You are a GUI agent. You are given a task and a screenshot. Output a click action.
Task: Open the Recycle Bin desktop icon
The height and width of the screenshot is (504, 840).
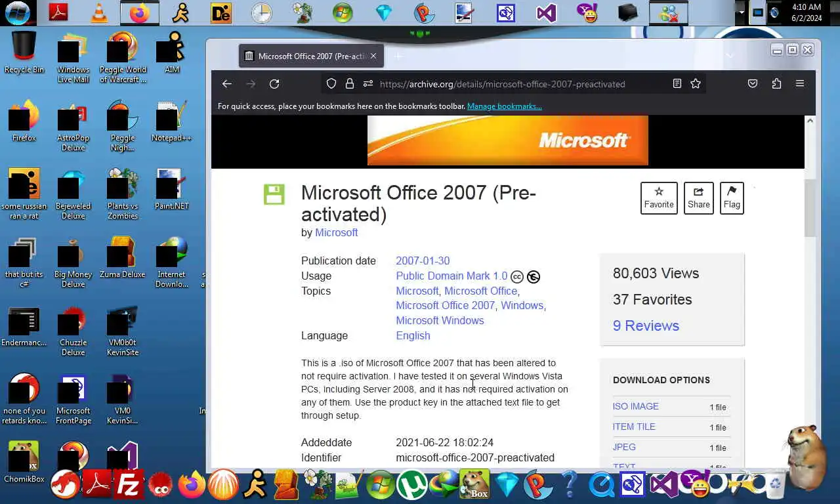(x=24, y=52)
